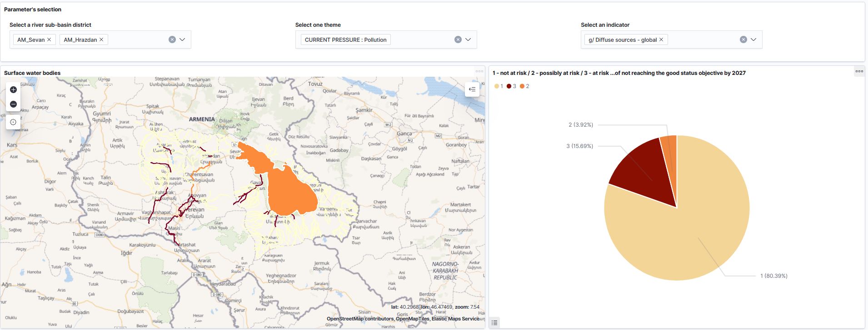Open the indicator dropdown
This screenshot has width=868, height=330.
(753, 39)
